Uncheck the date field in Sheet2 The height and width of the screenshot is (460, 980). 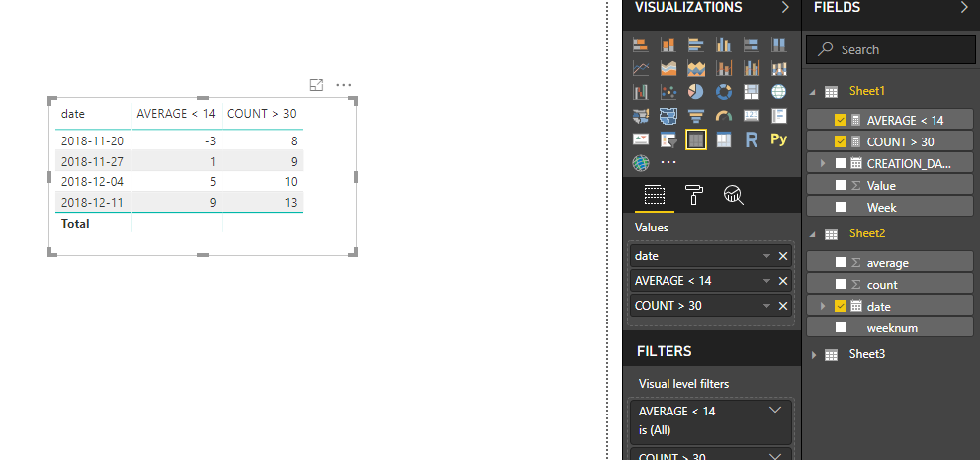click(x=841, y=306)
